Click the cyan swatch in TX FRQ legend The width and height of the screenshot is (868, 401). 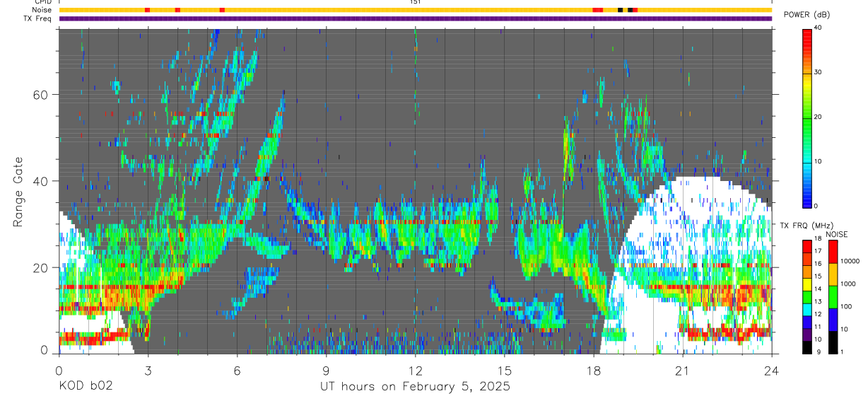coord(807,310)
